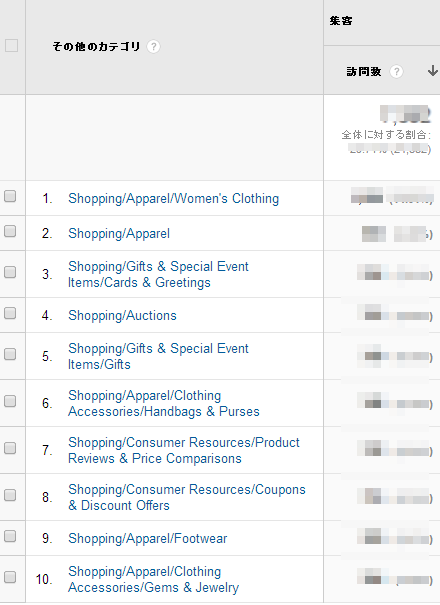Viewport: 440px width, 605px height.
Task: Check the box for Women's Clothing row
Action: click(10, 196)
